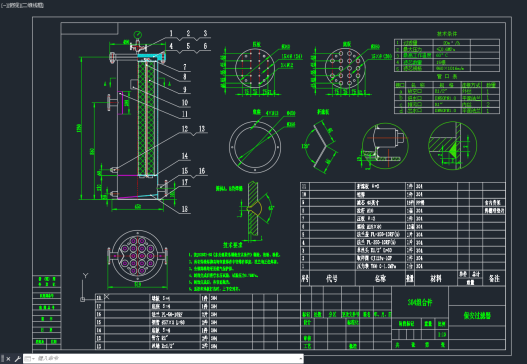This screenshot has height=364, width=527.
Task: Select balloon callout number 18
Action: pos(185,209)
